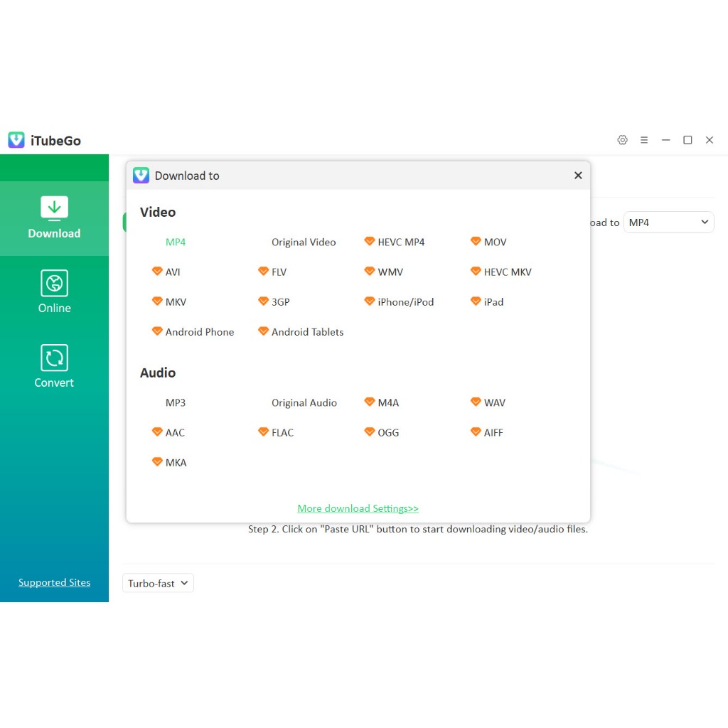Open the Supported Sites link

(55, 582)
